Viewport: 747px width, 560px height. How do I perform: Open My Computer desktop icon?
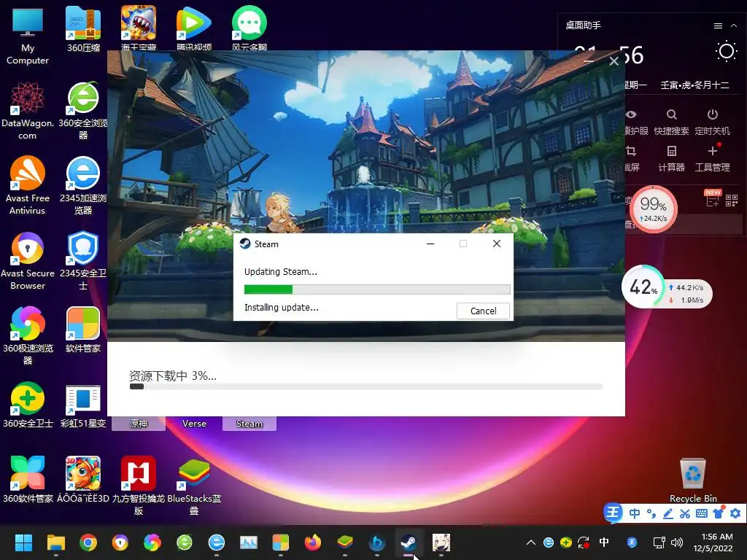click(x=27, y=35)
